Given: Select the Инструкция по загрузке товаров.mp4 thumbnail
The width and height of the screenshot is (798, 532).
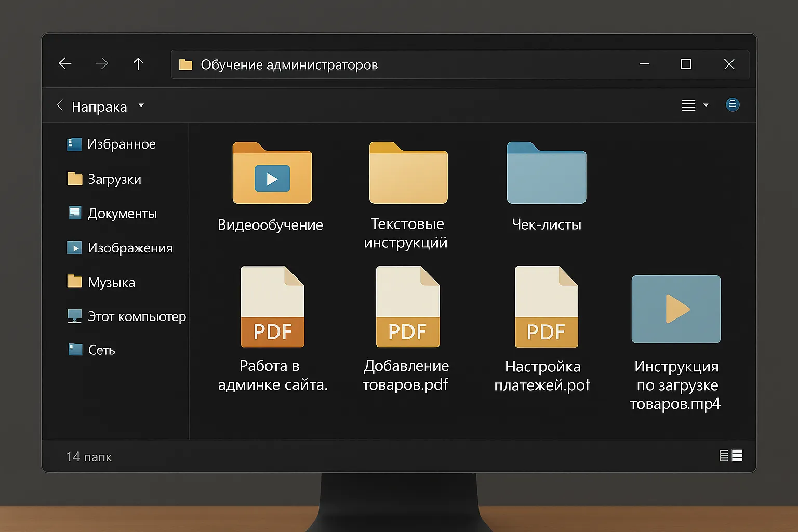Looking at the screenshot, I should [676, 309].
